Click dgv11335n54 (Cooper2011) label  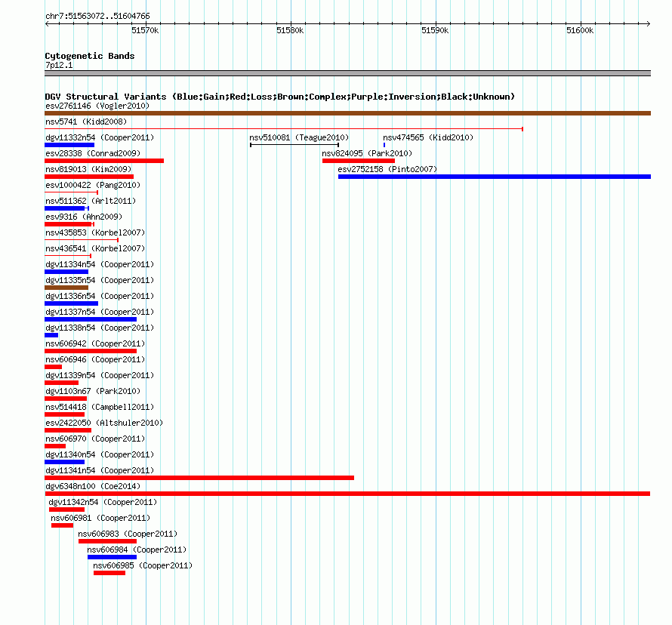coord(100,280)
